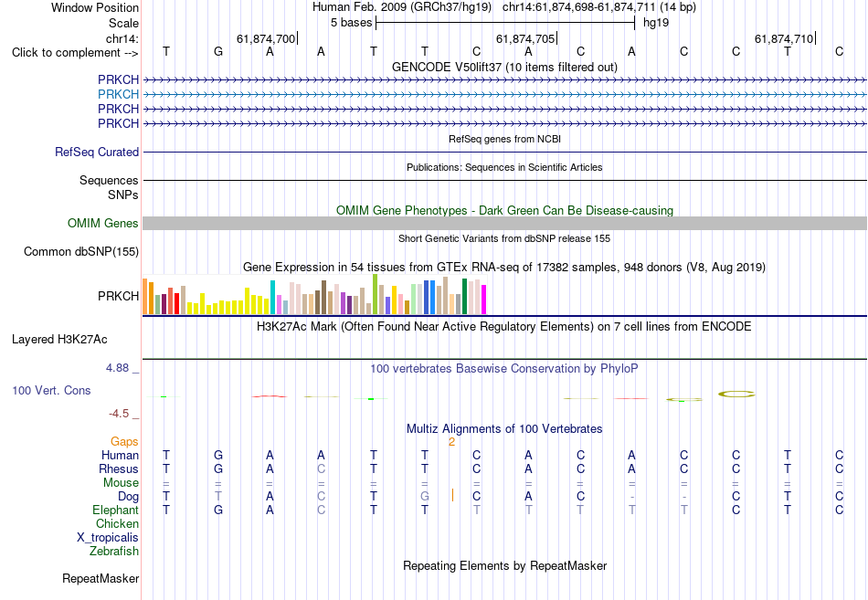Image resolution: width=868 pixels, height=600 pixels.
Task: Click the gray OMIM Genes item bar
Action: tap(504, 223)
